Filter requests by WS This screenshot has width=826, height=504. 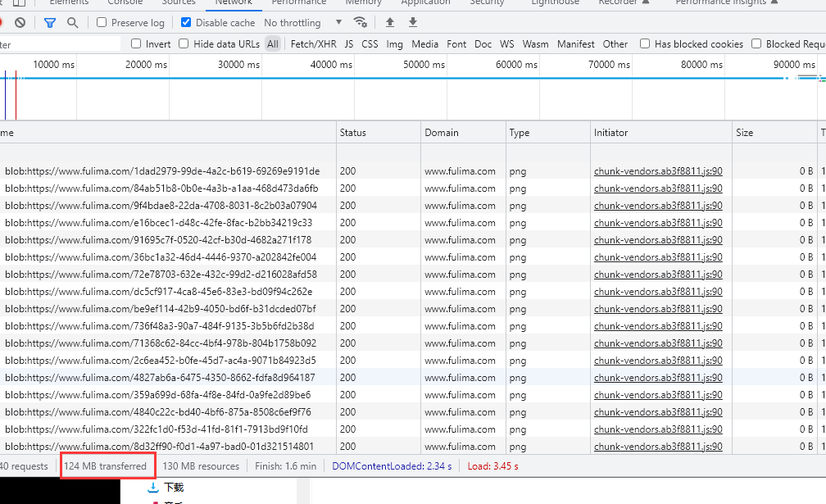[x=506, y=44]
